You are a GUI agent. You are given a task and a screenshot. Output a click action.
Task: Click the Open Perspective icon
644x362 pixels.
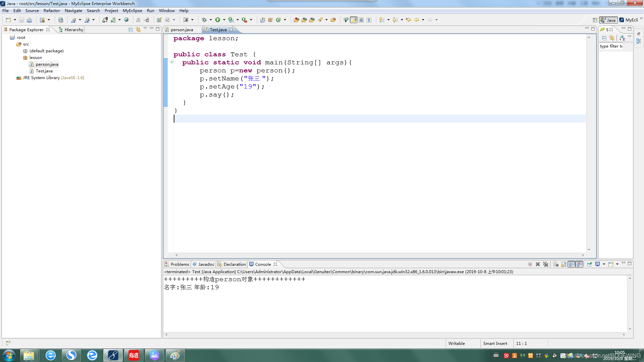595,20
